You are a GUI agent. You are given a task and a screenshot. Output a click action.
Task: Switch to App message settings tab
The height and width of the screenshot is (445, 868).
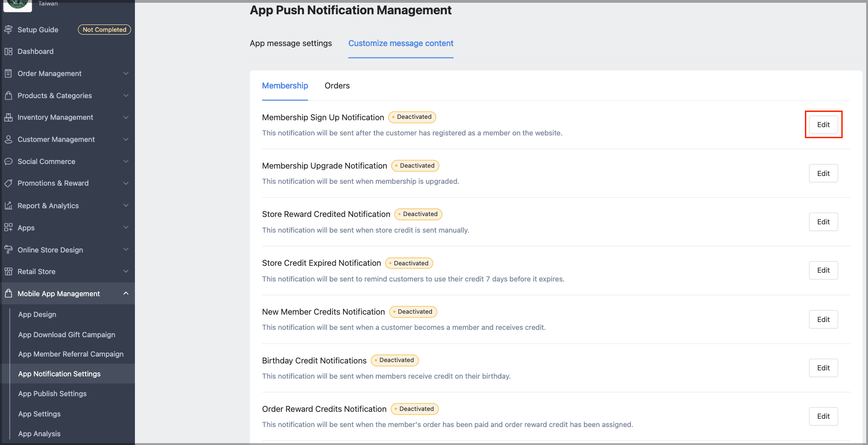click(291, 43)
